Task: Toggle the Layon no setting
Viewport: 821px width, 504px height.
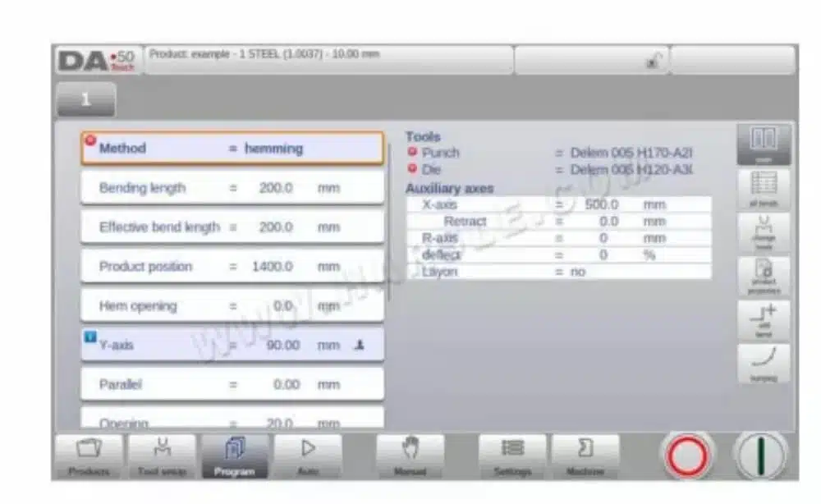Action: [x=559, y=272]
